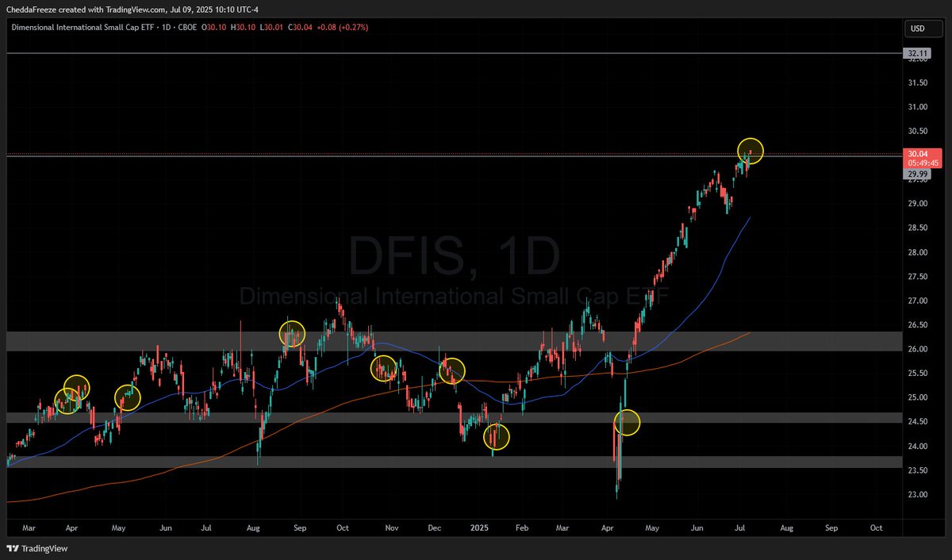Click the 25.50 price axis label
The width and height of the screenshot is (952, 560).
coord(918,374)
